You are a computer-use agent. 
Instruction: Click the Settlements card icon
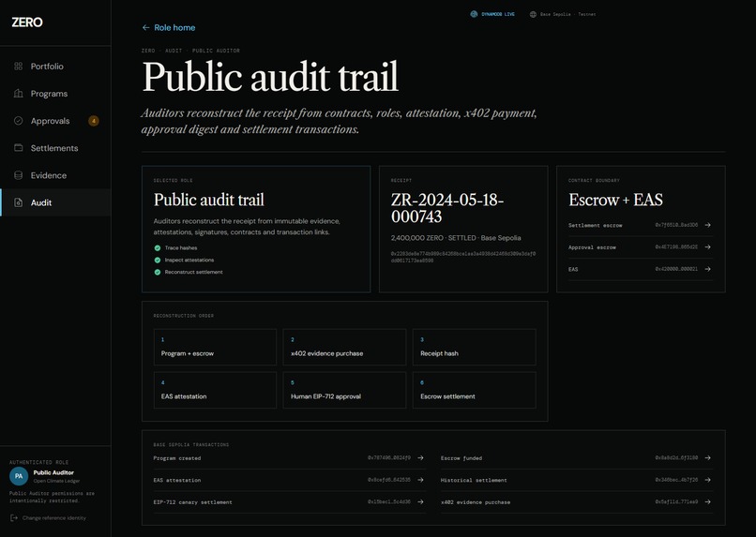[19, 148]
